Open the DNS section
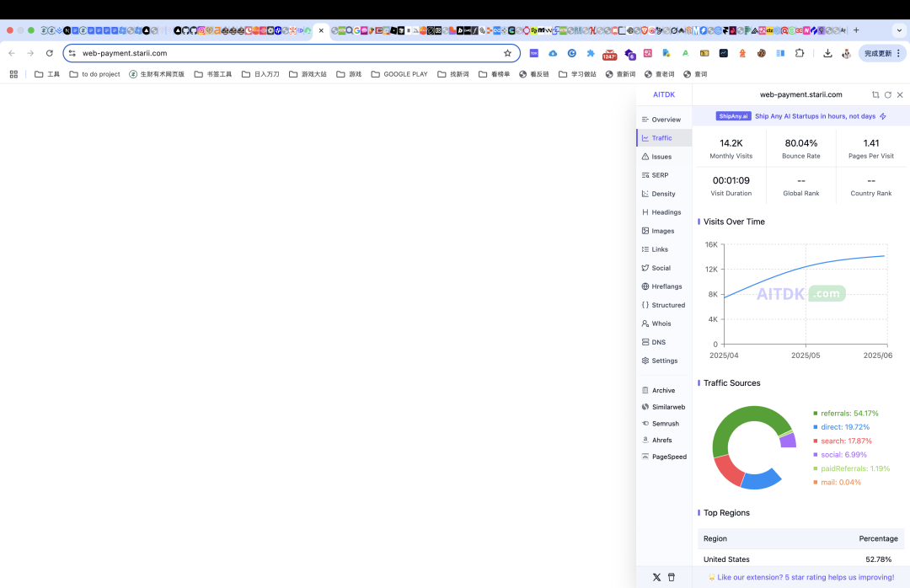 (664, 343)
